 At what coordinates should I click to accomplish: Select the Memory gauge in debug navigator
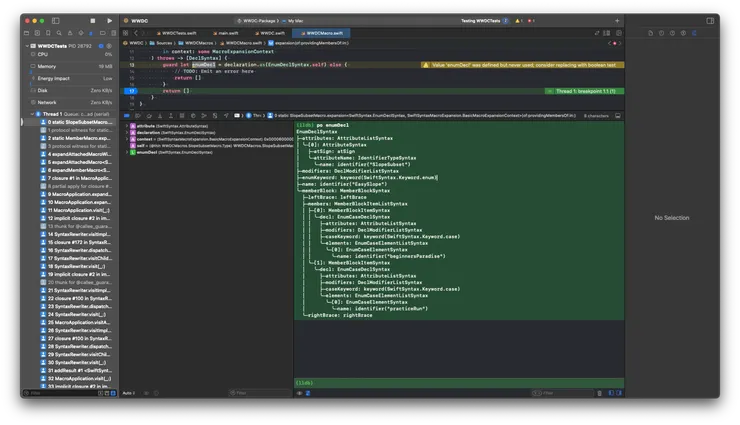coord(48,66)
